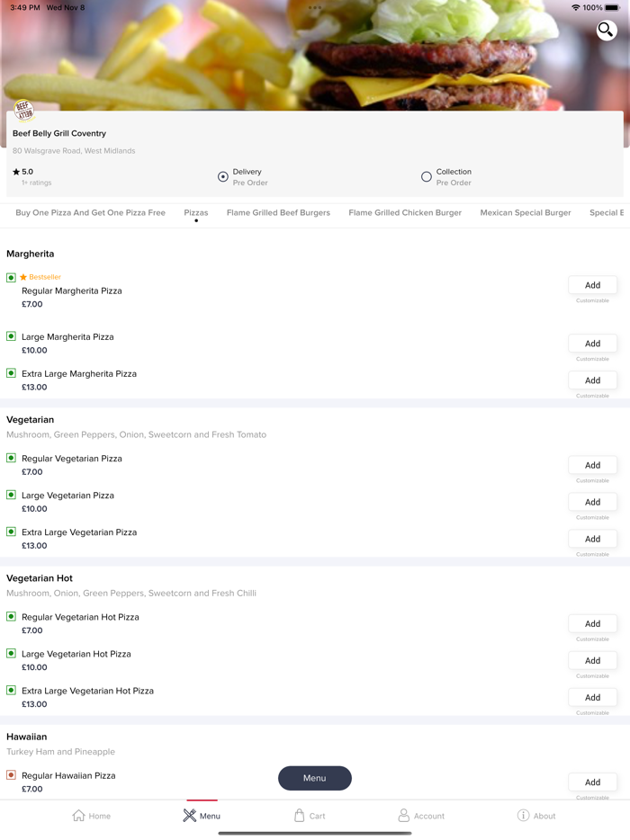Image resolution: width=630 pixels, height=840 pixels.
Task: Add Large Vegetarian Hot Pizza
Action: [592, 660]
